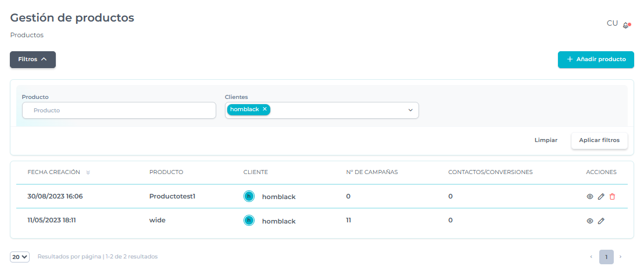This screenshot has height=273, width=644.
Task: Edit the Productotest1 product
Action: tap(601, 197)
